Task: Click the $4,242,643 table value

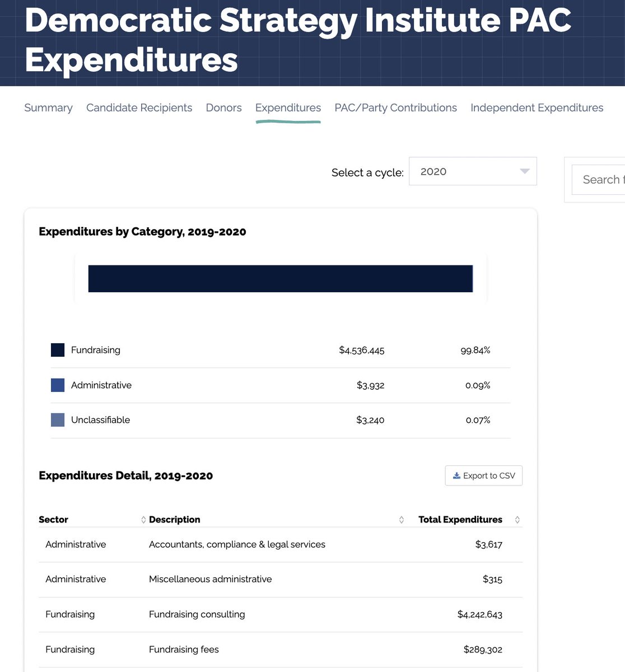Action: click(480, 614)
